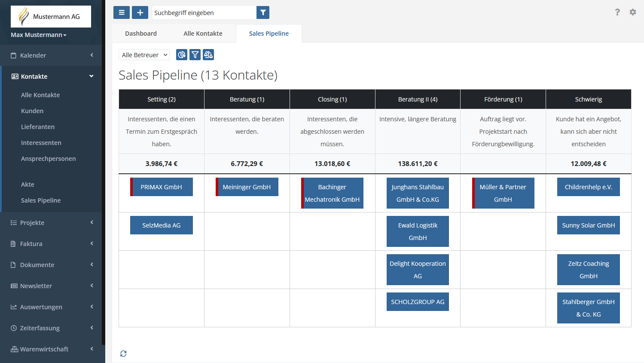Click the filter funnel beside search field
This screenshot has height=363, width=644.
tap(263, 12)
